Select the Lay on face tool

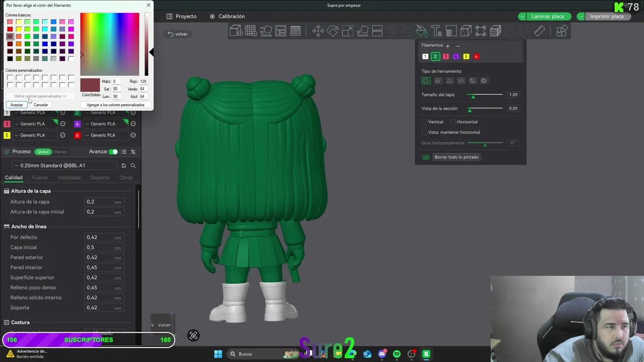pos(362,31)
